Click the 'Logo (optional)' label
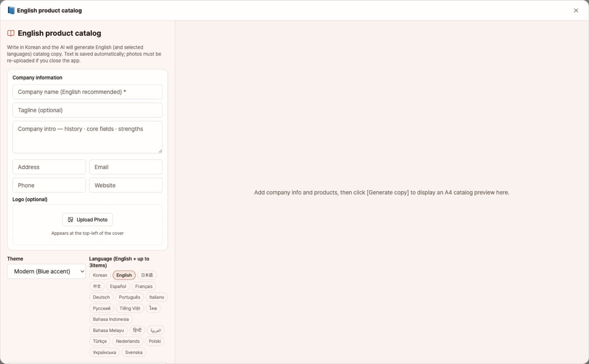The height and width of the screenshot is (364, 589). pos(30,199)
